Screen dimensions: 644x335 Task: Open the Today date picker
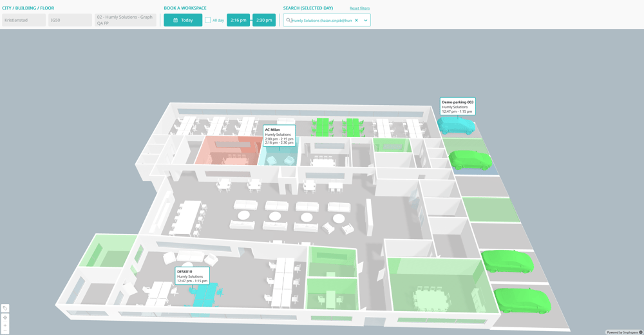coord(183,20)
